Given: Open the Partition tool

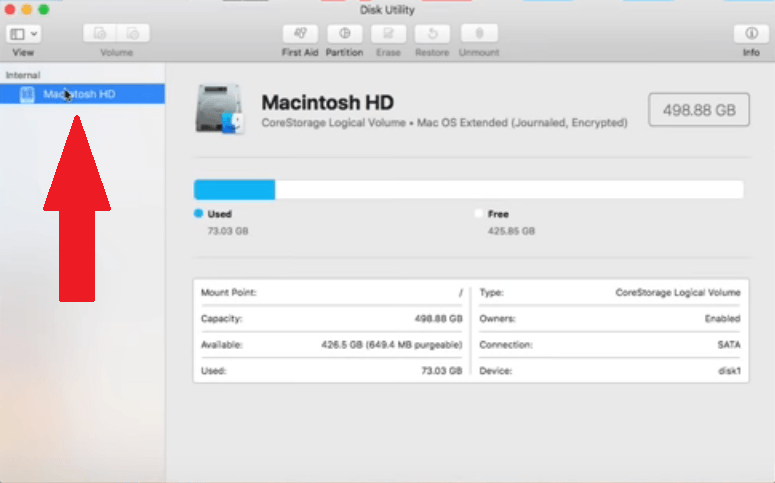Looking at the screenshot, I should coord(344,33).
